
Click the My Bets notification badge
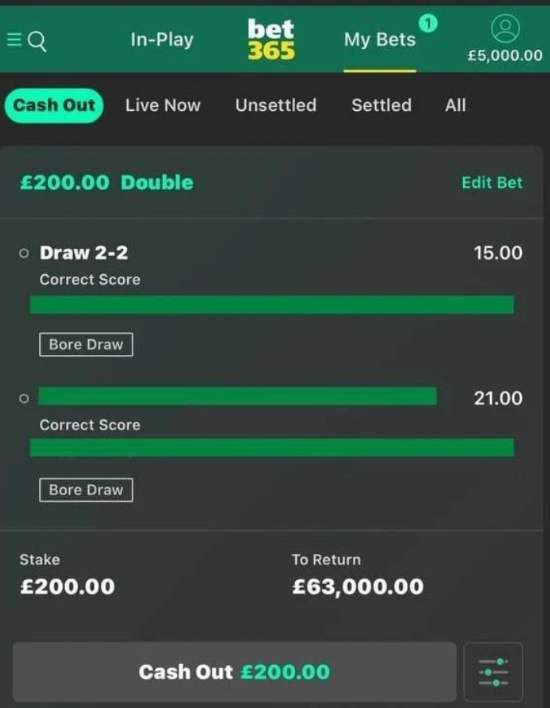(x=428, y=23)
